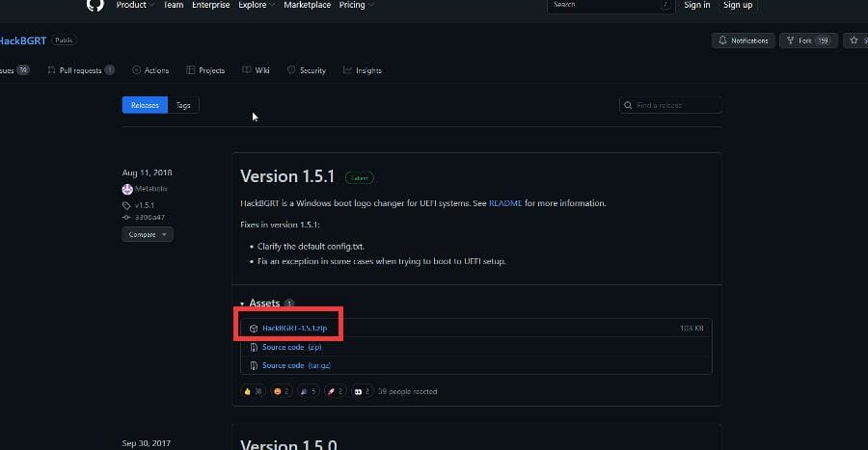Open the Security tab

coord(306,70)
